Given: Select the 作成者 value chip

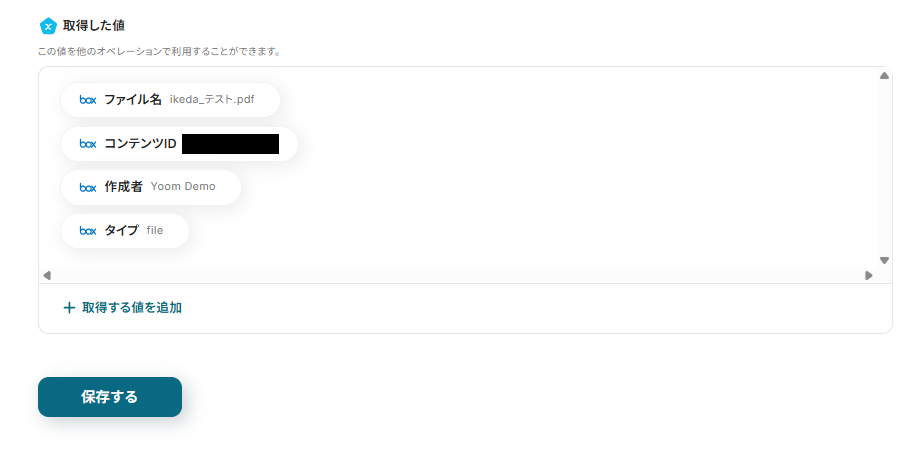Looking at the screenshot, I should 151,187.
